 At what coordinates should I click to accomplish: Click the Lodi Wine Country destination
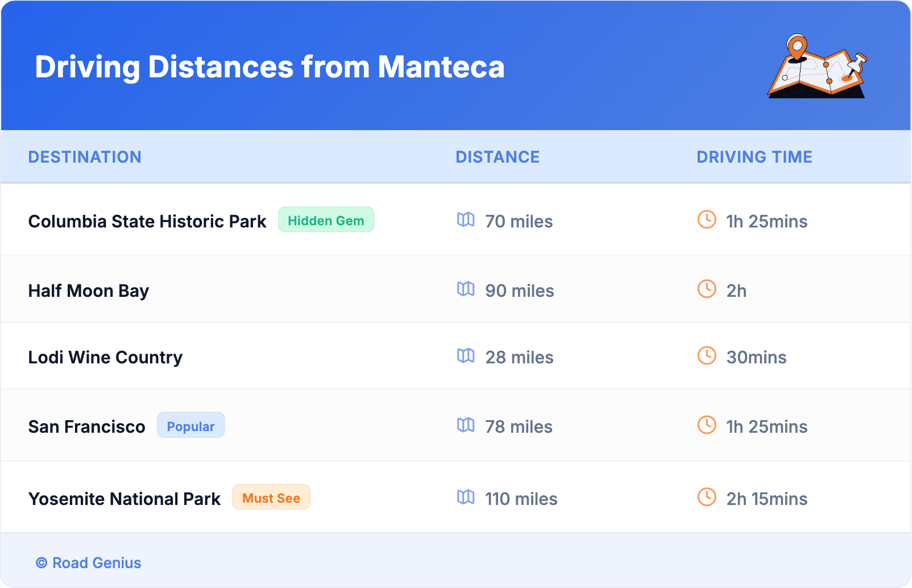tap(105, 357)
